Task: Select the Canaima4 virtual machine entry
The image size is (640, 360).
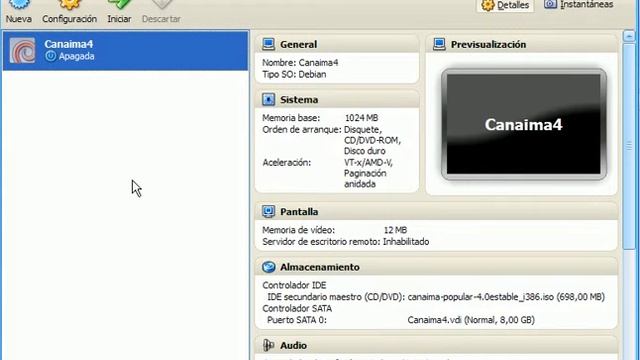Action: tap(125, 51)
